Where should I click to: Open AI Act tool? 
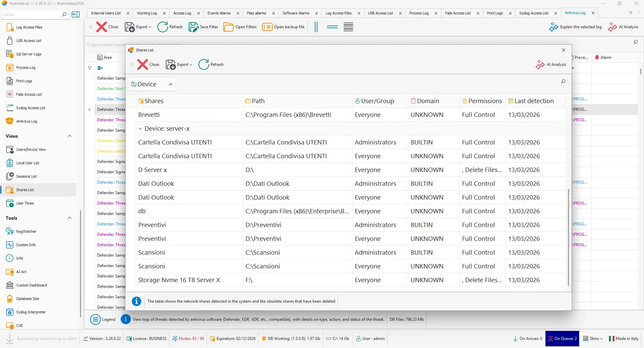(21, 272)
